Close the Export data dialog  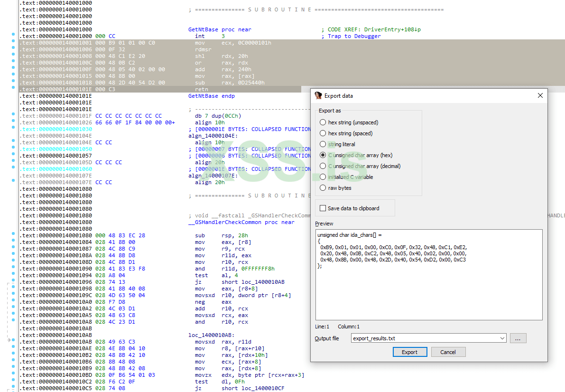click(x=540, y=95)
